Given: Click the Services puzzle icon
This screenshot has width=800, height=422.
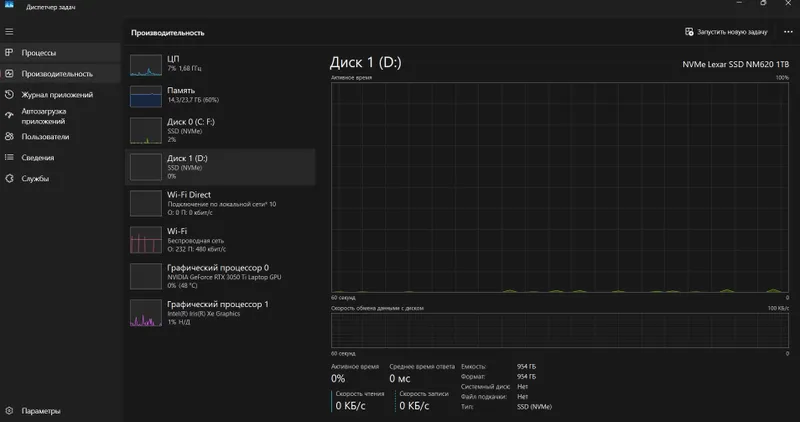Looking at the screenshot, I should click(9, 178).
